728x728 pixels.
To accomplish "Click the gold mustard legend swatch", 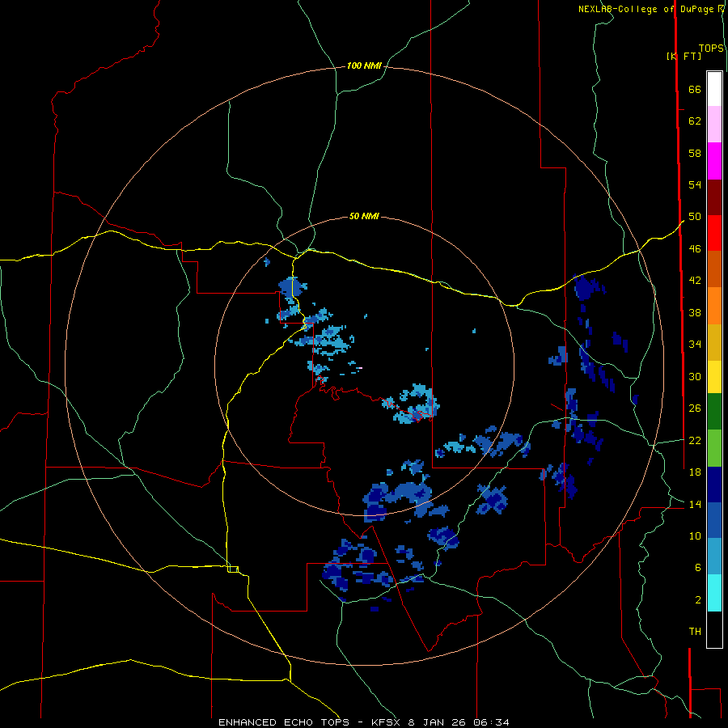I will [714, 342].
